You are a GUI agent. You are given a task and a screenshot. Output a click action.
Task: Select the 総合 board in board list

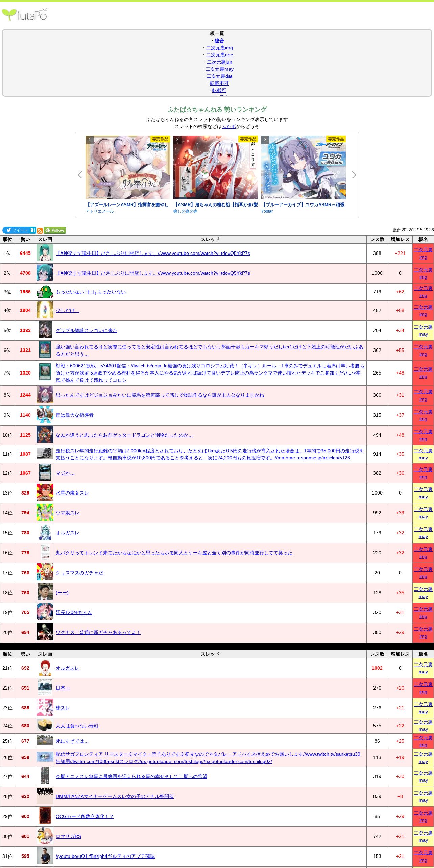click(219, 41)
